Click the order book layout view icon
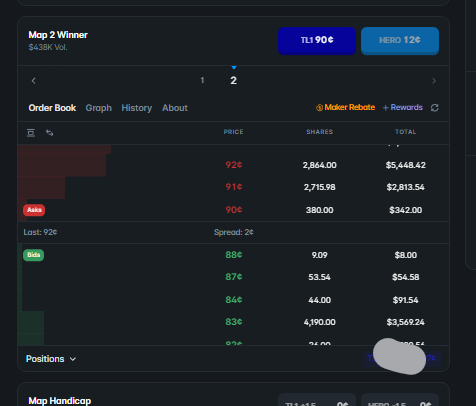Image resolution: width=476 pixels, height=406 pixels. coord(31,133)
